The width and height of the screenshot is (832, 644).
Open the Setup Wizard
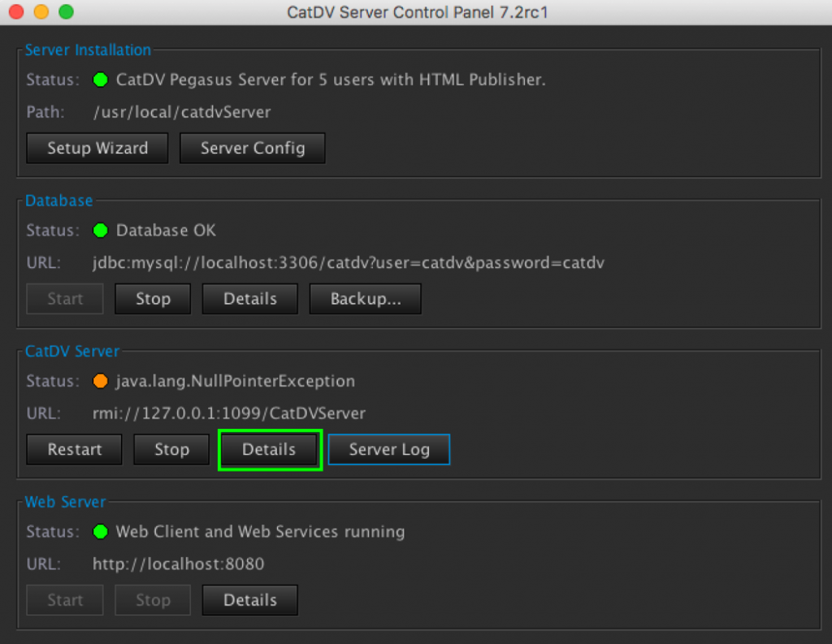97,148
